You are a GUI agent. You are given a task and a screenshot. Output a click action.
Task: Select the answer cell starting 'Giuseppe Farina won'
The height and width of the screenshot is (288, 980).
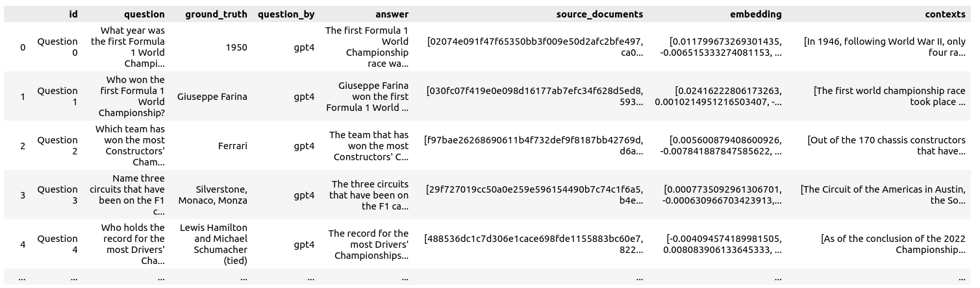[x=373, y=97]
